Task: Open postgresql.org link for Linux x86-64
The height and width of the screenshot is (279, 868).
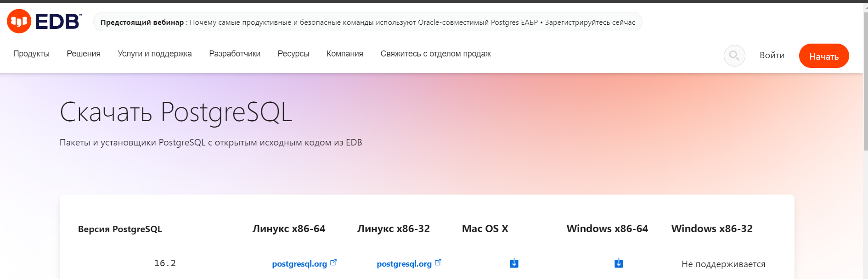Action: click(299, 264)
